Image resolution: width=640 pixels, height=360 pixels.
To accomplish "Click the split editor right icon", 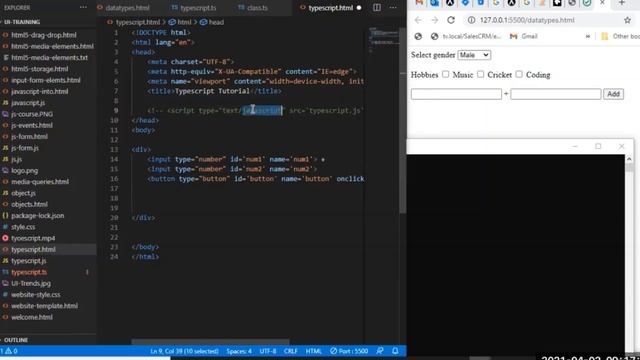I will click(377, 7).
